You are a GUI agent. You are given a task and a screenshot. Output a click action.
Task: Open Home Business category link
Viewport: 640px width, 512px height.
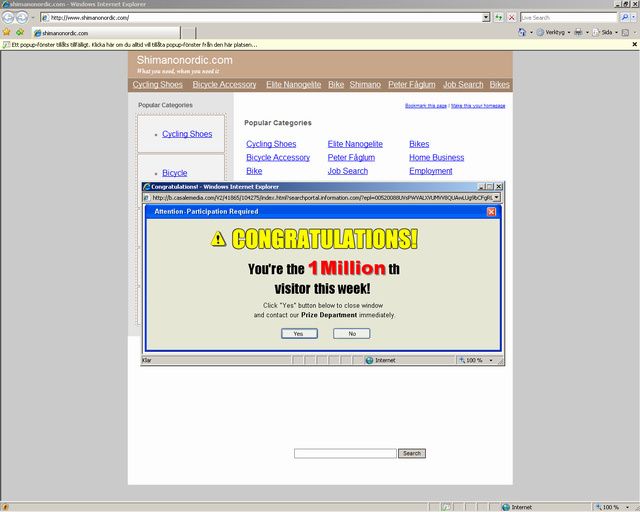pos(436,157)
